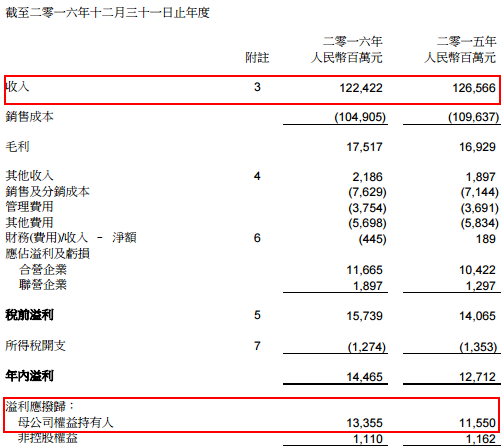Select finance value 189
Image resolution: width=503 pixels, height=448 pixels.
485,239
